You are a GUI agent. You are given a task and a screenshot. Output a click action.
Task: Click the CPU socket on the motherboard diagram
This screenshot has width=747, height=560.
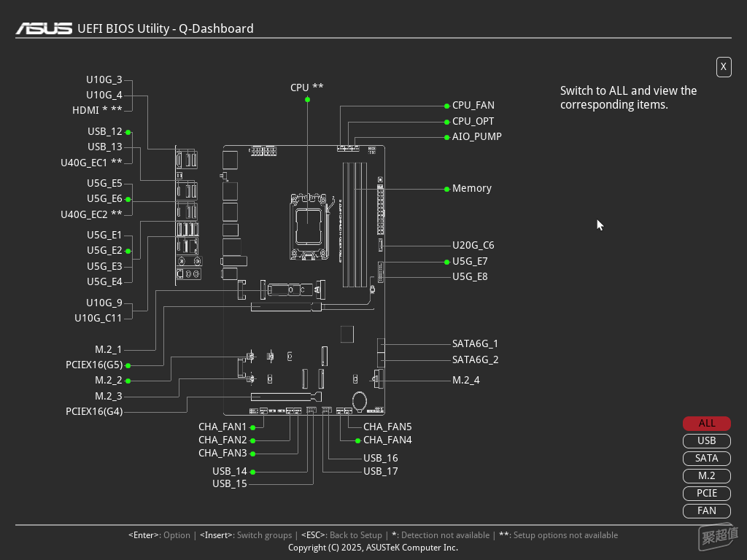point(309,227)
